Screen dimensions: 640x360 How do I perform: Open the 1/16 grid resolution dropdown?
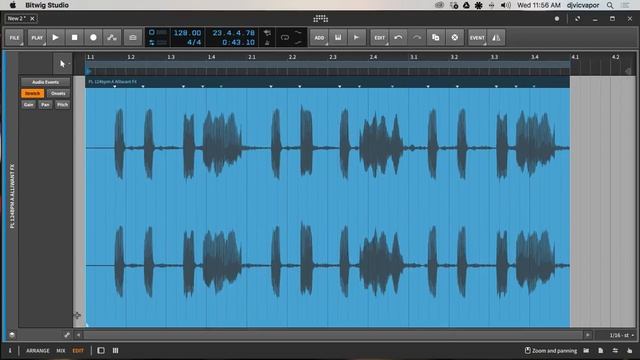(x=621, y=335)
